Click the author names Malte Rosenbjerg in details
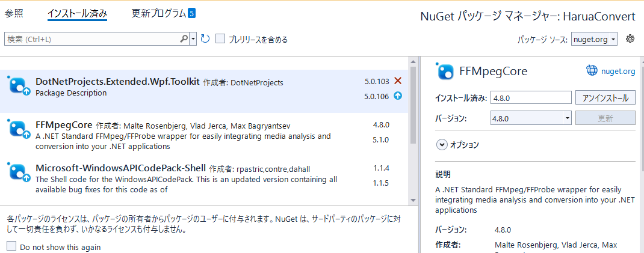Viewport: 644px width, 253px height. 527,245
